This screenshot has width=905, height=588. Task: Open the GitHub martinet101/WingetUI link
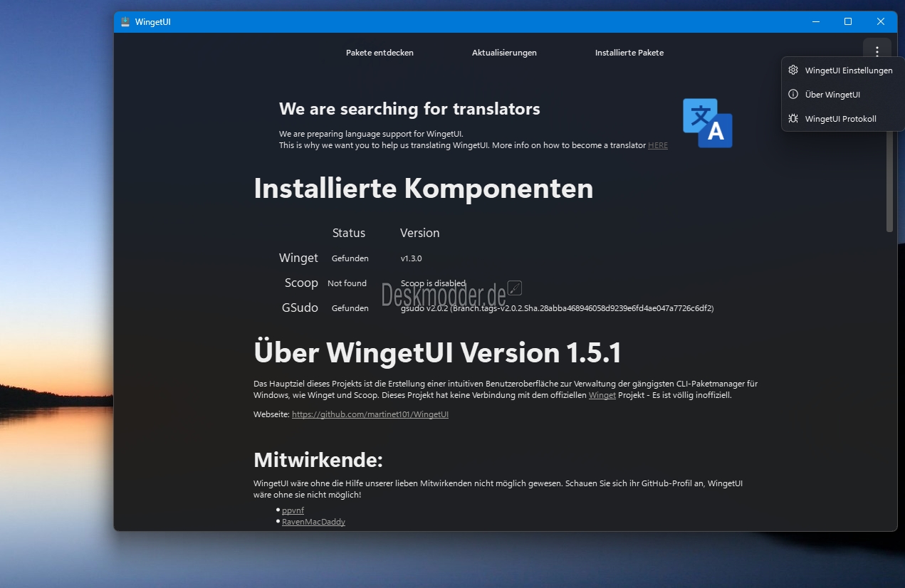click(x=370, y=414)
